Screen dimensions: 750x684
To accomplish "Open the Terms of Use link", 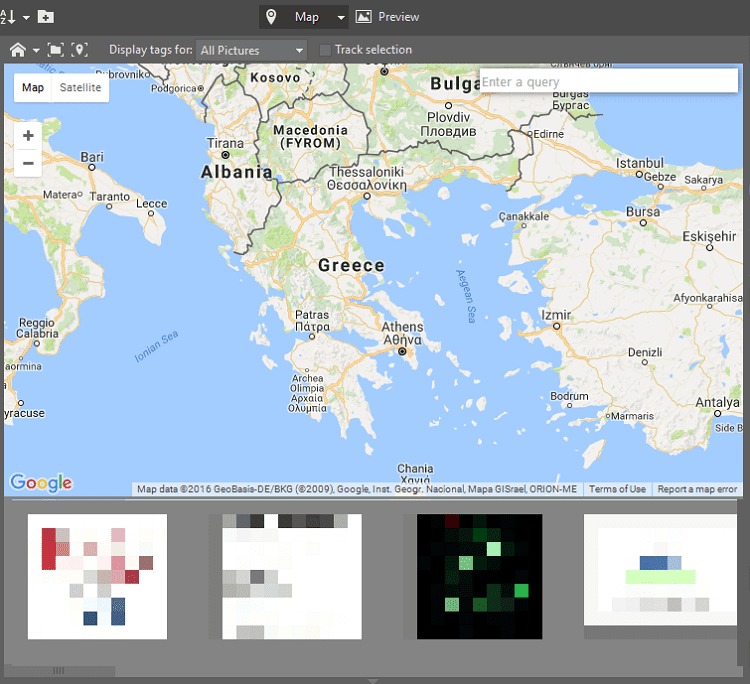I will click(x=617, y=489).
